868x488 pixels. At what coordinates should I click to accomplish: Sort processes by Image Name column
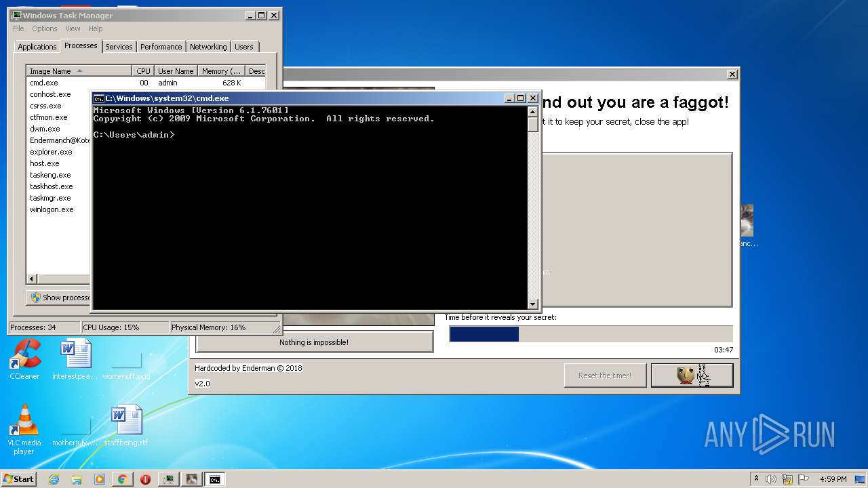point(79,71)
